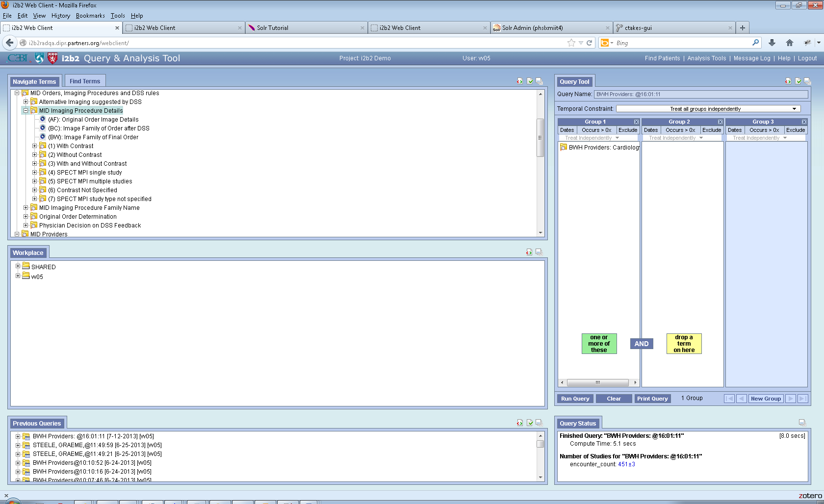Click Print Query button
824x504 pixels.
652,399
